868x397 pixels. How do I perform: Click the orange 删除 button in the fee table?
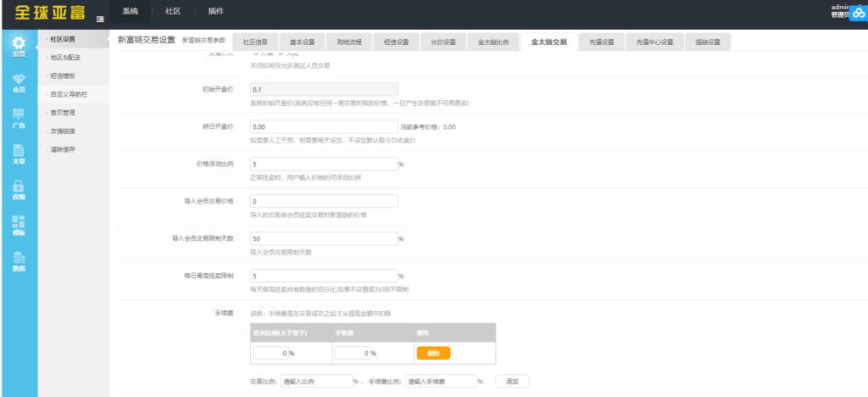tap(433, 353)
